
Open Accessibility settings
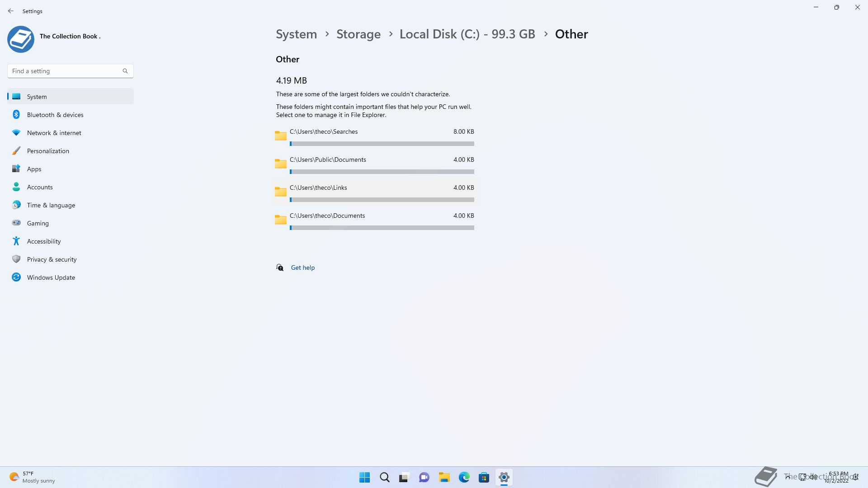pyautogui.click(x=44, y=241)
